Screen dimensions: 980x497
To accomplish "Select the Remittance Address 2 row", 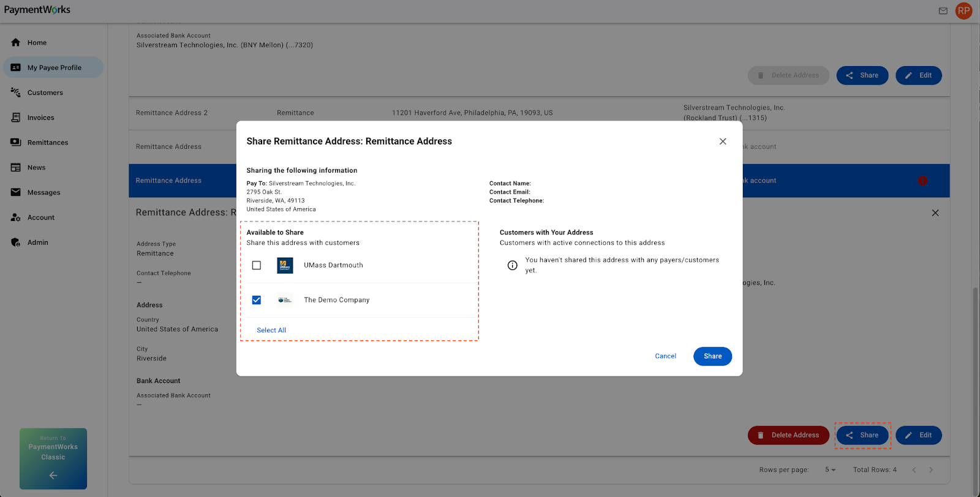I will [539, 113].
